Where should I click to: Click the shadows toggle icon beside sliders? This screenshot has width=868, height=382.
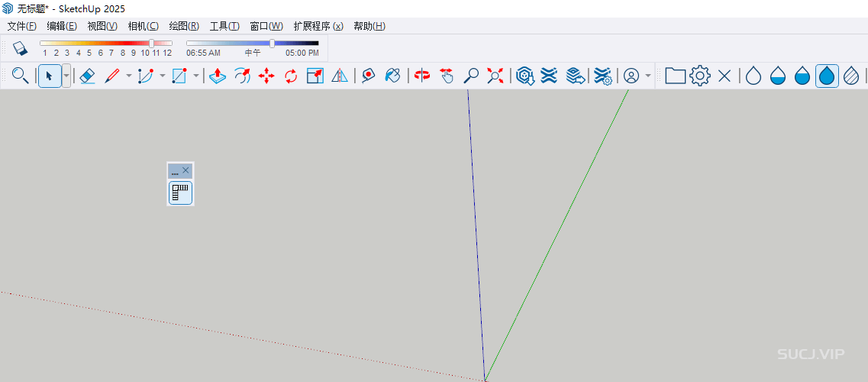pyautogui.click(x=19, y=47)
